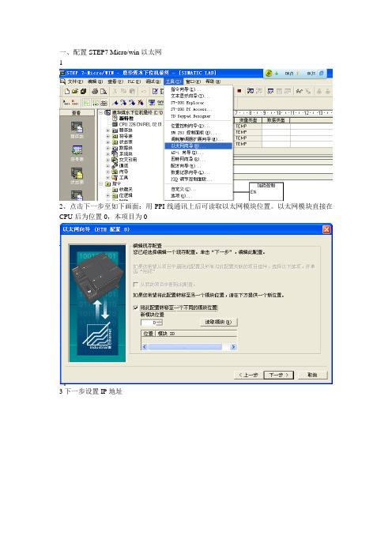Click the < 上一步 button in the wizard

[x=249, y=375]
